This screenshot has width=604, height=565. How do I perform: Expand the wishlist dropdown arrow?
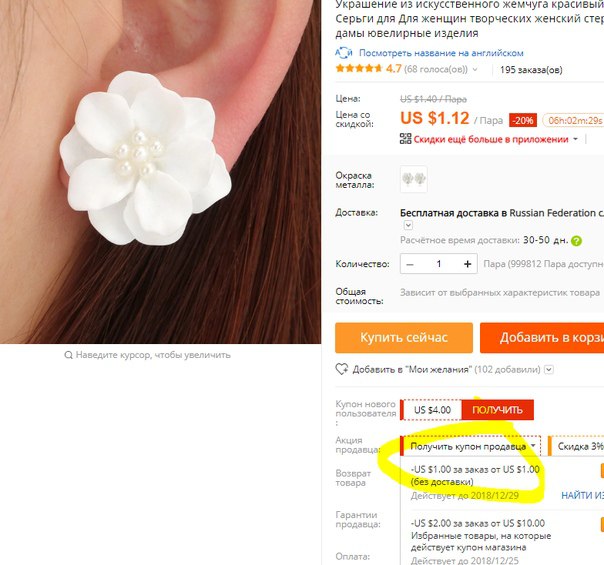(x=549, y=370)
